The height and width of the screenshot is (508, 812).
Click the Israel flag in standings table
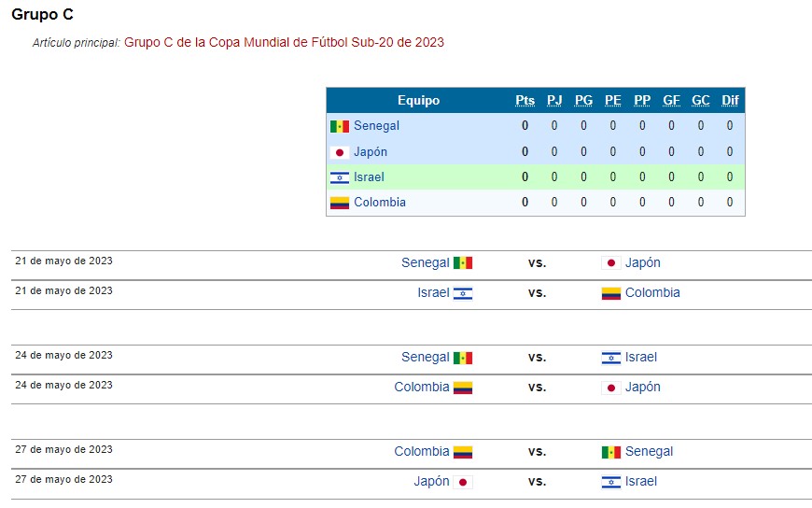(340, 177)
